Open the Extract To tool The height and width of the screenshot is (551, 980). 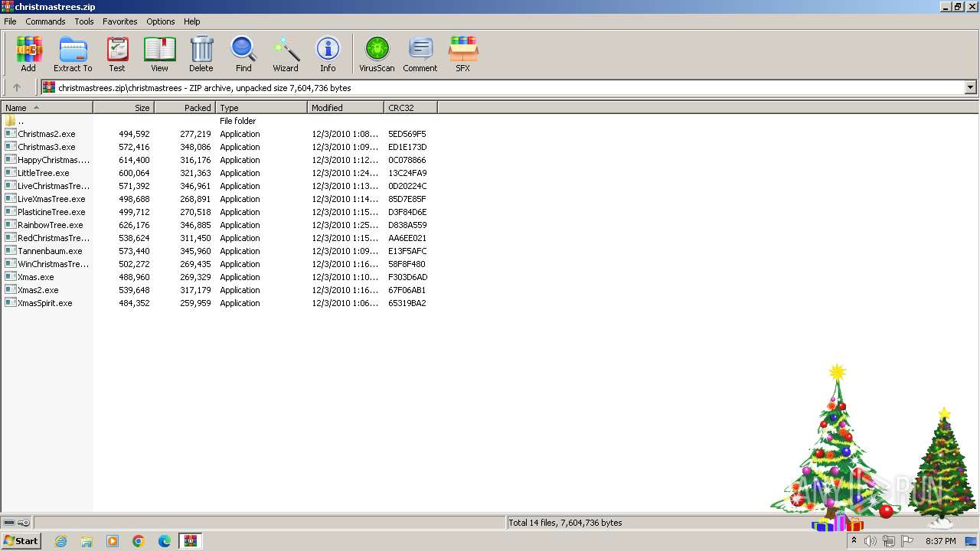coord(73,54)
